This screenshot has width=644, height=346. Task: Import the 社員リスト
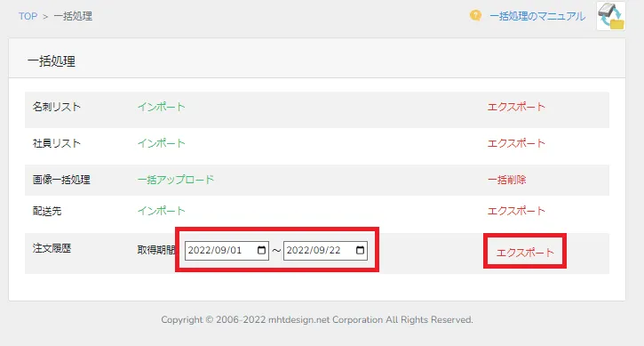click(161, 143)
